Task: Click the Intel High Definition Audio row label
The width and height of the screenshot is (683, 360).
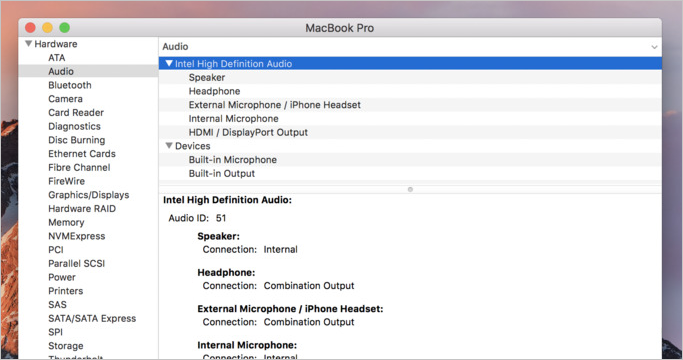Action: tap(233, 64)
